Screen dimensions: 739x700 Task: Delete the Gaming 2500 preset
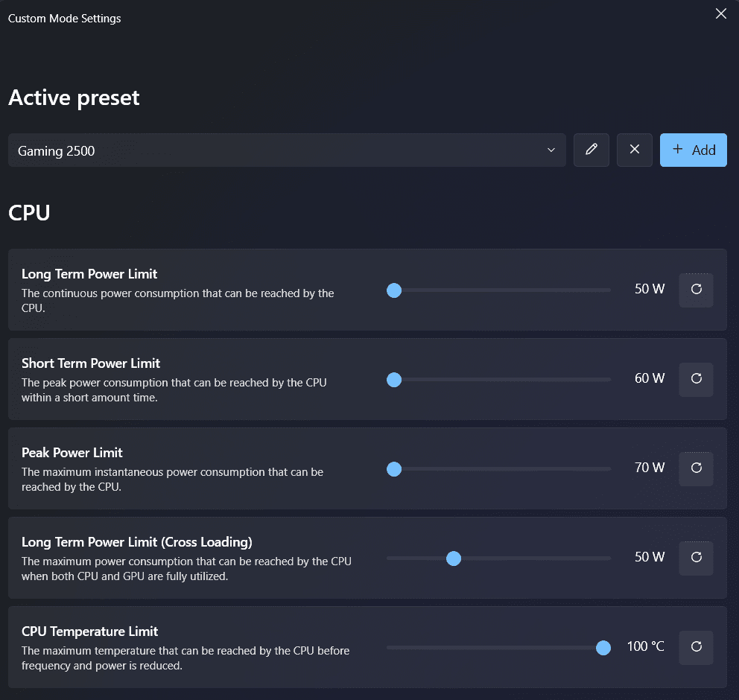(x=635, y=150)
